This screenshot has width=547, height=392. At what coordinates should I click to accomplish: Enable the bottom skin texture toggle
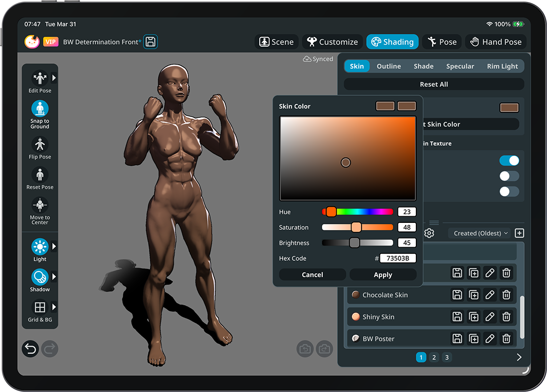point(509,191)
